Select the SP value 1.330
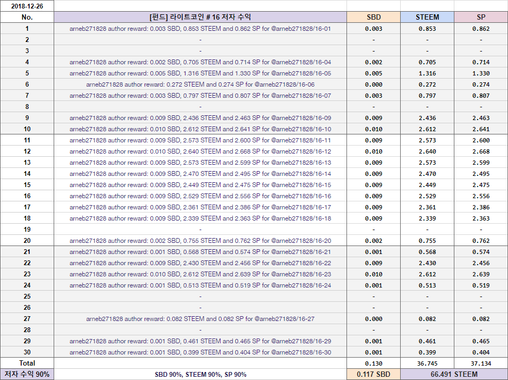 coord(481,73)
